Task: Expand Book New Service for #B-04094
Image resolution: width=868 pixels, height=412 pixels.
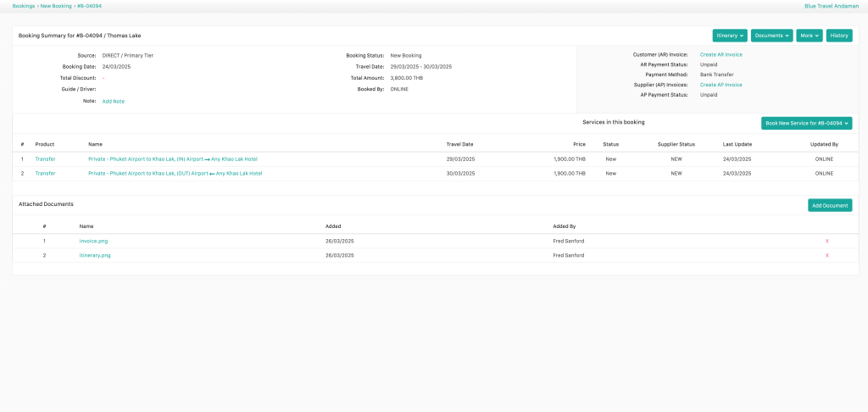Action: [x=806, y=123]
